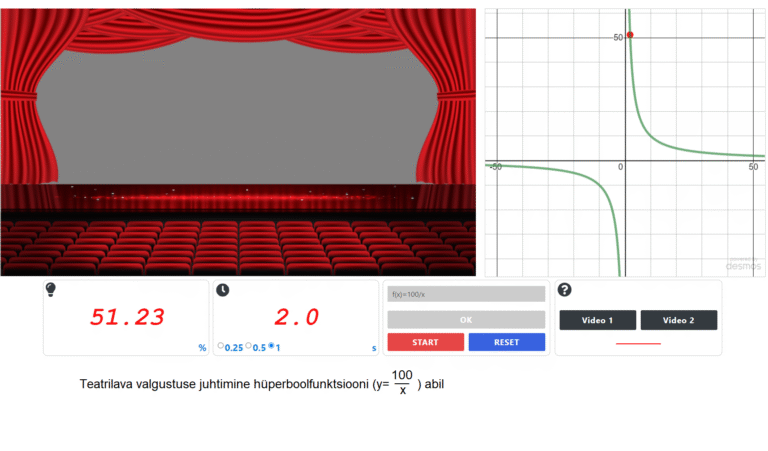768x451 pixels.
Task: Click the clock icon
Action: click(x=222, y=290)
